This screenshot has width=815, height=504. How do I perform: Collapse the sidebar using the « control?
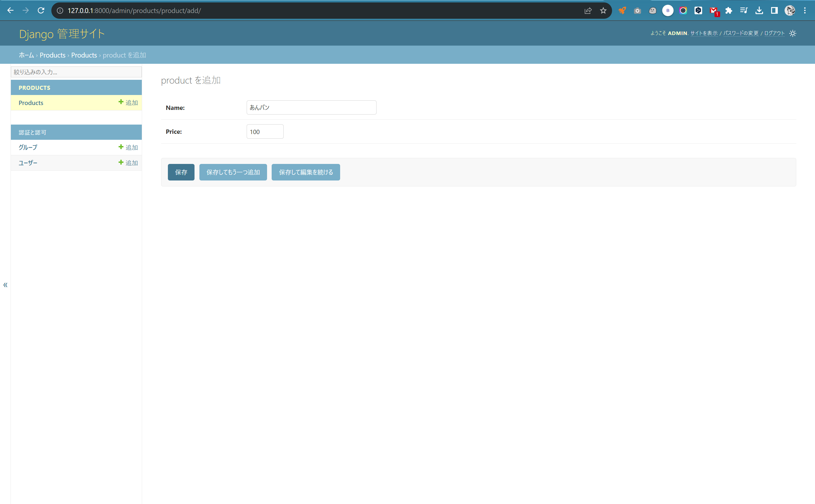click(x=5, y=285)
